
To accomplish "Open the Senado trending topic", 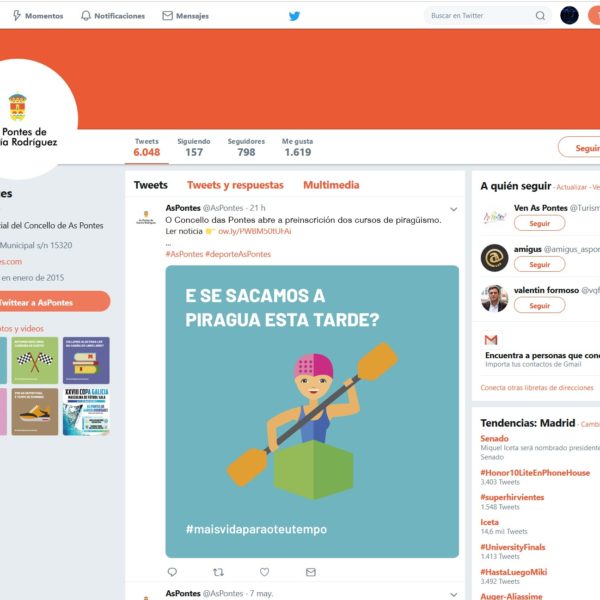I will tap(494, 439).
